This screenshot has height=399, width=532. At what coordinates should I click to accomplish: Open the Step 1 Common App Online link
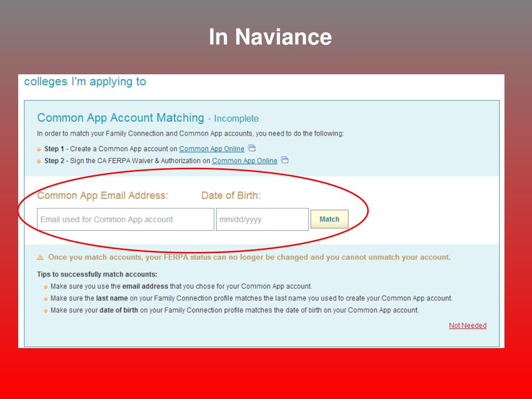212,149
